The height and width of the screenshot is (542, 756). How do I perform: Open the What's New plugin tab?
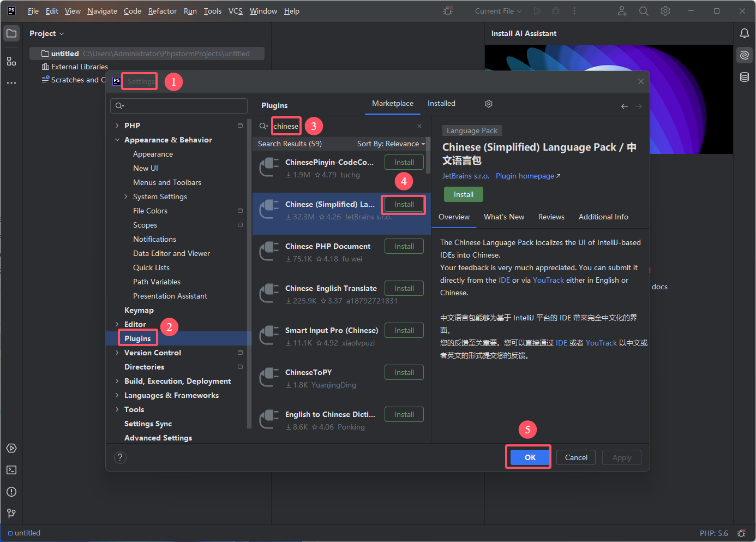(x=504, y=217)
